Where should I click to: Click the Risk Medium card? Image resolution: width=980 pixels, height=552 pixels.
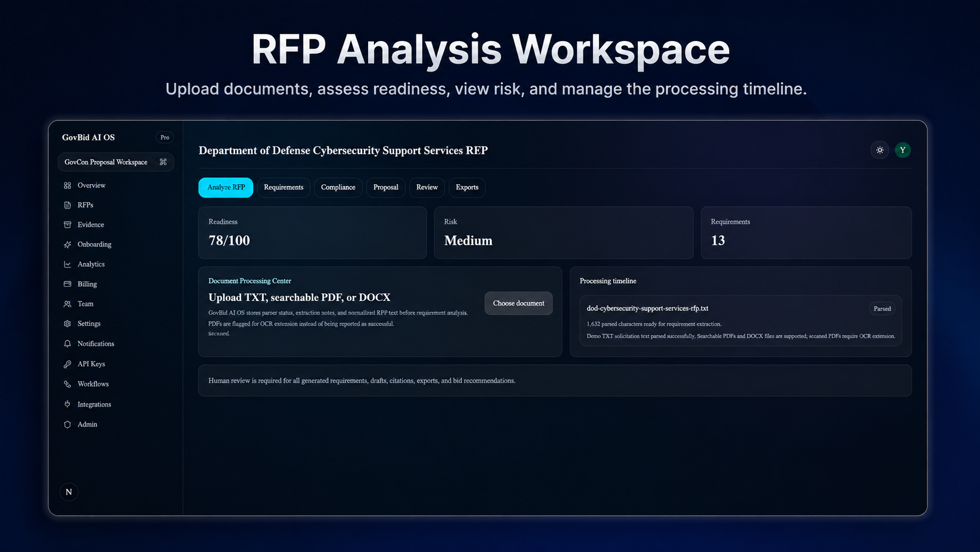click(x=564, y=233)
